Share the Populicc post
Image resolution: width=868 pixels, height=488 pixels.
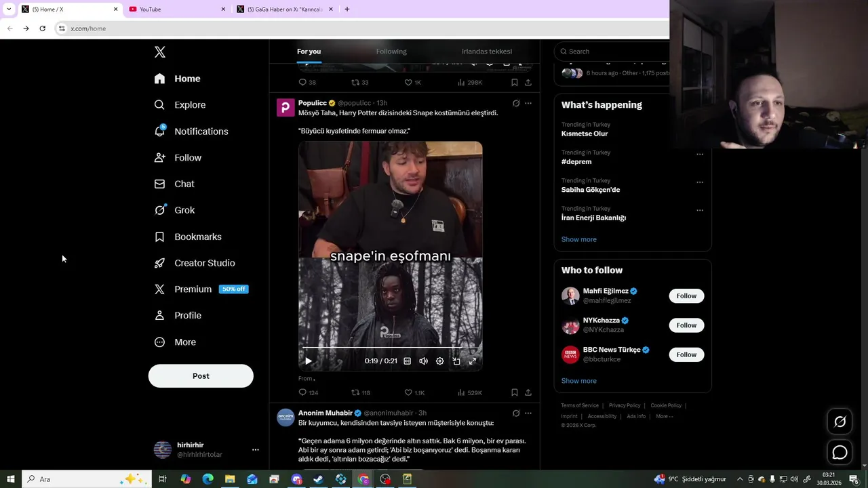[528, 392]
